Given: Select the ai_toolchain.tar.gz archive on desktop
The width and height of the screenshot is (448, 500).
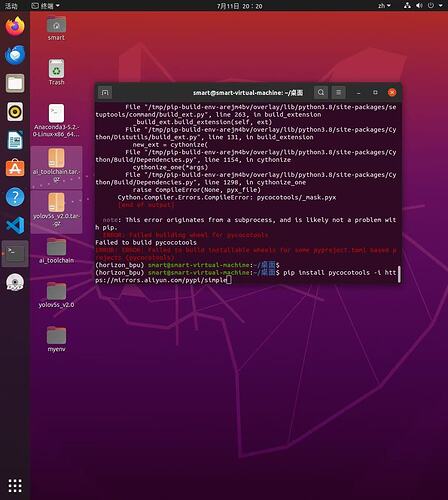Looking at the screenshot, I should pos(56,167).
